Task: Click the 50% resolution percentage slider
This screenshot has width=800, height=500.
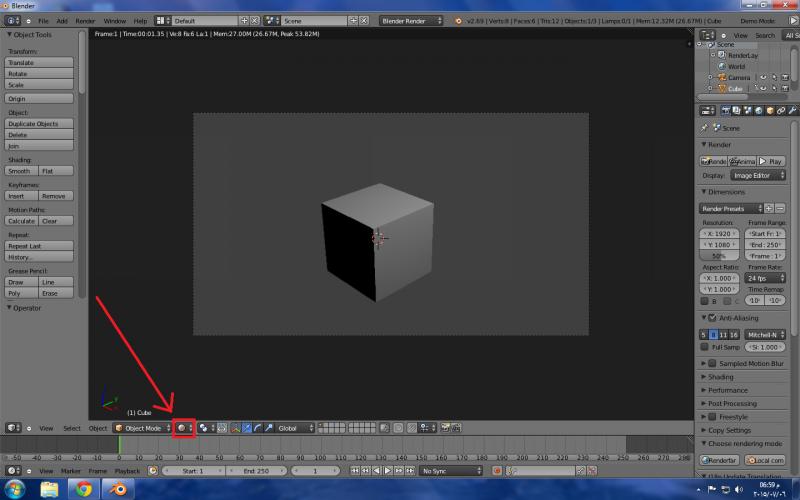Action: pyautogui.click(x=719, y=256)
